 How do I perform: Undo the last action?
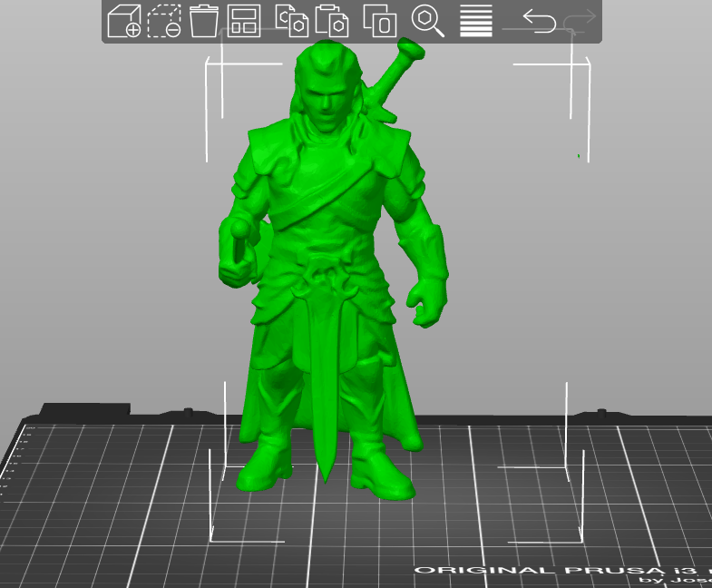[540, 21]
